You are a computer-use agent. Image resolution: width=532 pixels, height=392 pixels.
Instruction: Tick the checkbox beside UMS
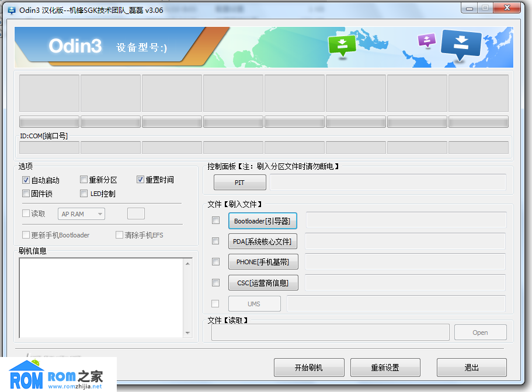coord(215,303)
